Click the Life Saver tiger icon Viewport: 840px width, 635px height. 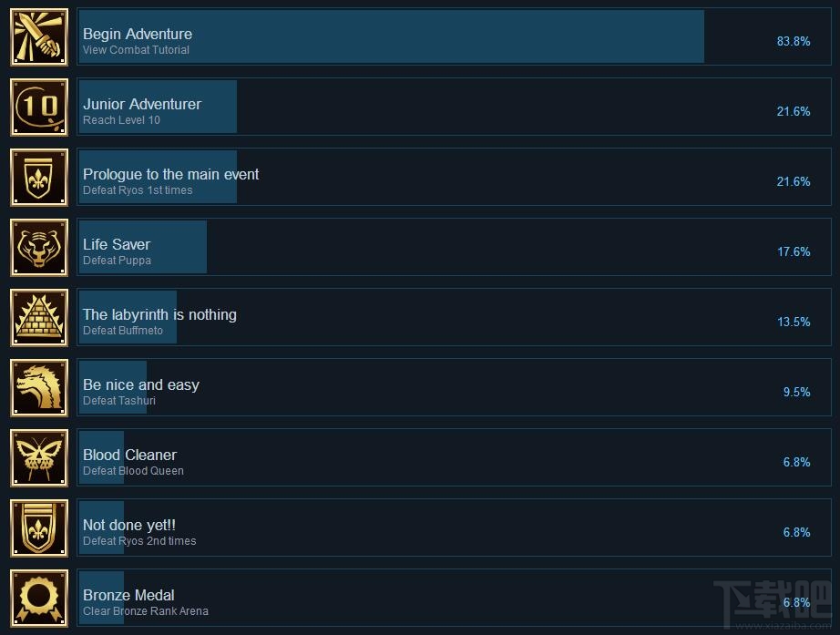[39, 248]
